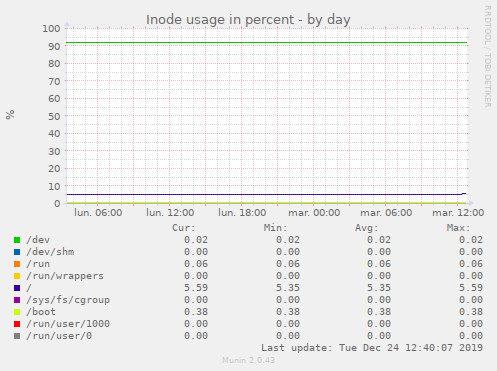Click the green /dev legend color swatch
The image size is (497, 371).
pyautogui.click(x=17, y=240)
